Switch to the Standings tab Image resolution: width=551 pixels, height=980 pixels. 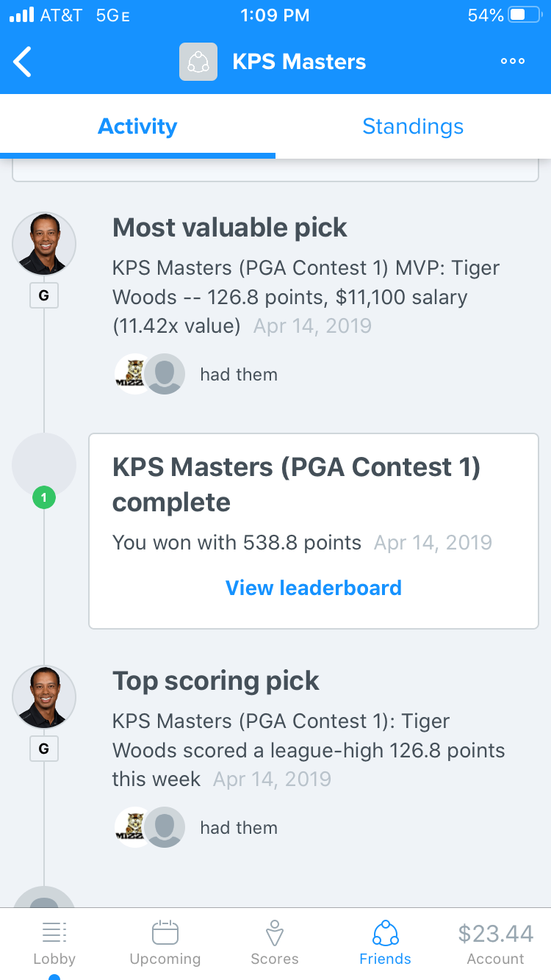(x=413, y=126)
